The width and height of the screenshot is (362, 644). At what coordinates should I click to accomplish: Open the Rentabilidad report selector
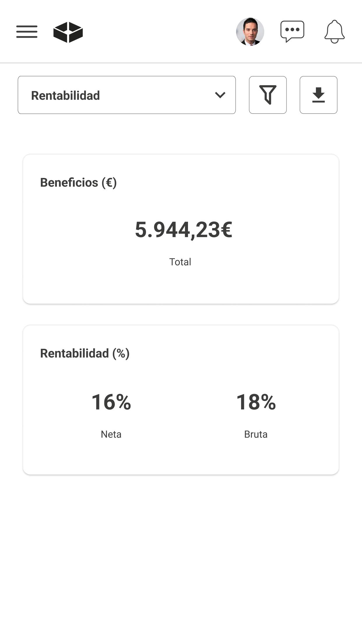127,95
